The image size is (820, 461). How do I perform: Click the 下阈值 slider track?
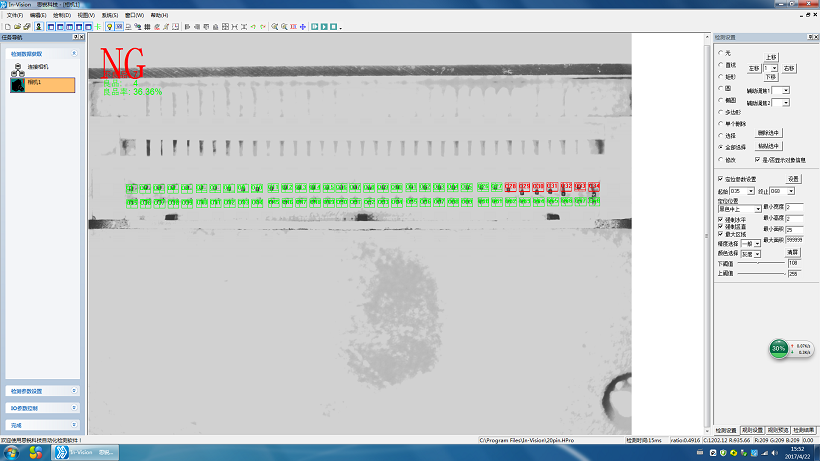tap(762, 264)
